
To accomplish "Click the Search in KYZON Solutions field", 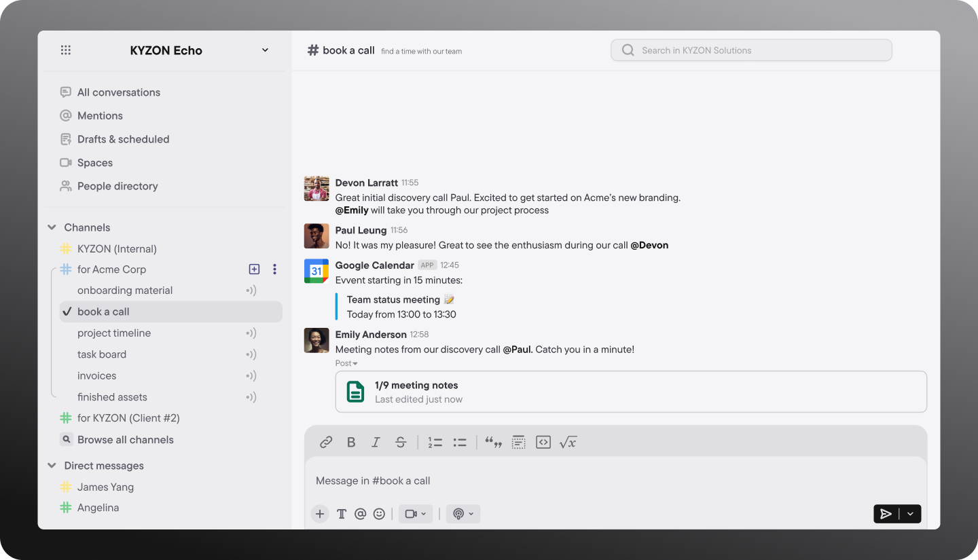I will [x=751, y=50].
